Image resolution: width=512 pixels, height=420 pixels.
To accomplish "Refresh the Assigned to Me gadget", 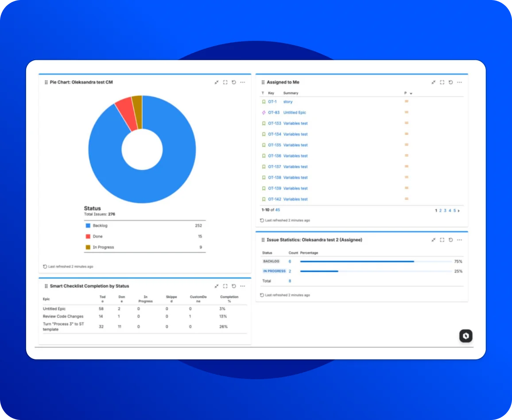I will click(450, 82).
